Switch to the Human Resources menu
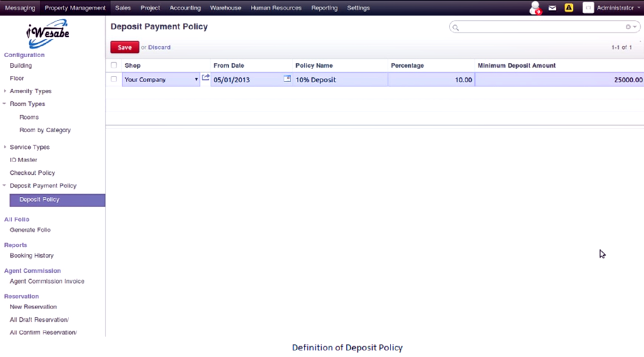The height and width of the screenshot is (357, 644). [276, 8]
